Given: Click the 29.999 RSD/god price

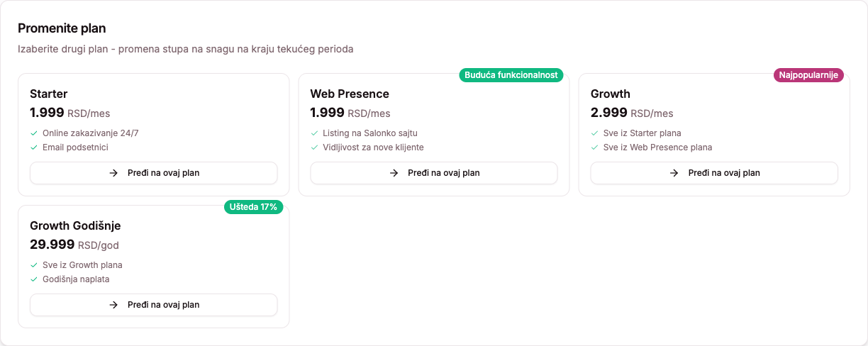Looking at the screenshot, I should (74, 245).
